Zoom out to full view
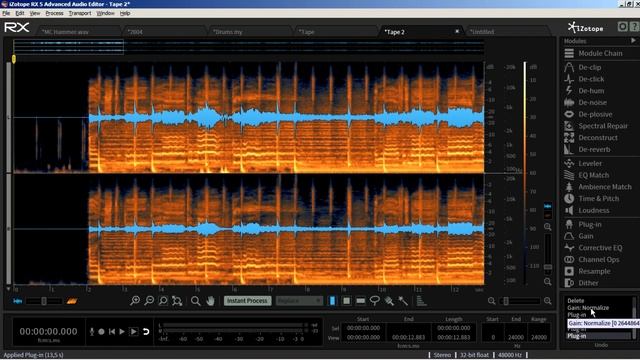The height and width of the screenshot is (360, 640). [177, 301]
